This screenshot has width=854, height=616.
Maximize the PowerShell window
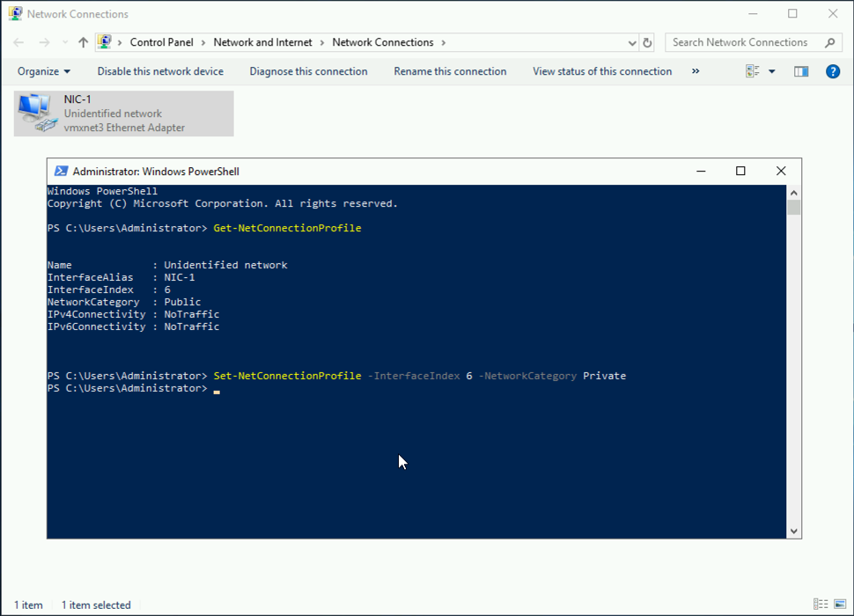(x=740, y=171)
